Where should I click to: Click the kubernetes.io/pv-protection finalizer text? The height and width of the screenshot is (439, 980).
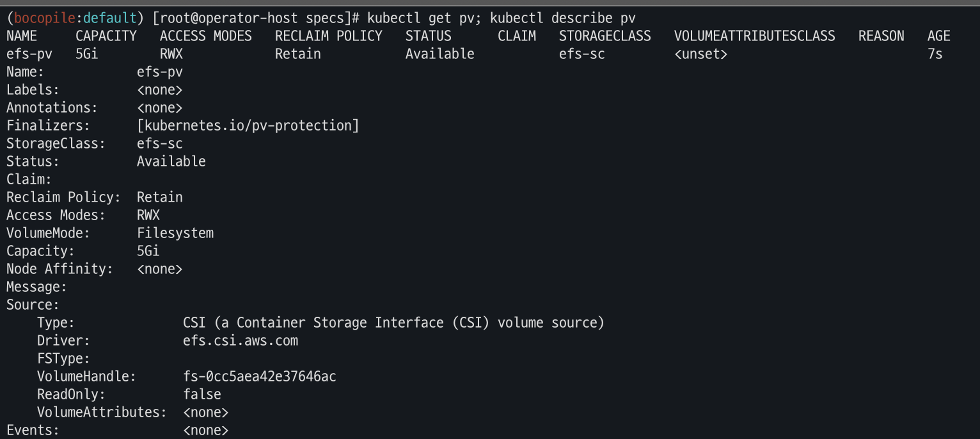click(248, 125)
